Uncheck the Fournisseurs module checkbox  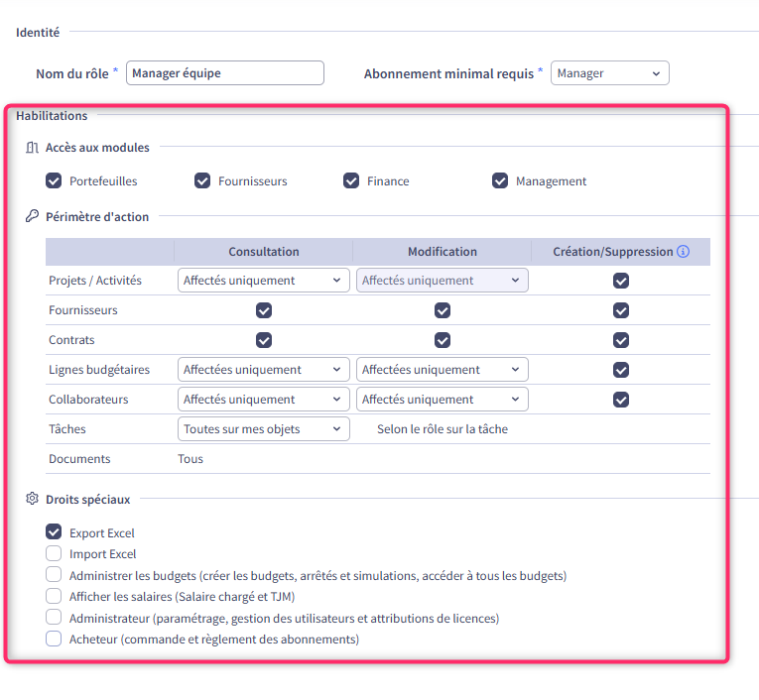point(202,180)
